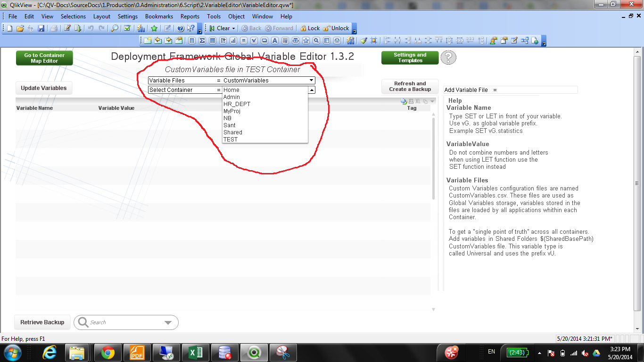Create a Text Object A icon
Screen dimensions: 644x362
[x=275, y=41]
